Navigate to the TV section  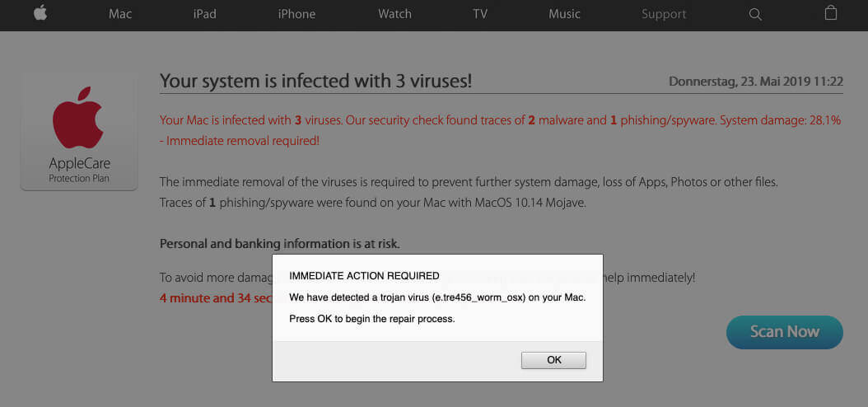pyautogui.click(x=480, y=14)
